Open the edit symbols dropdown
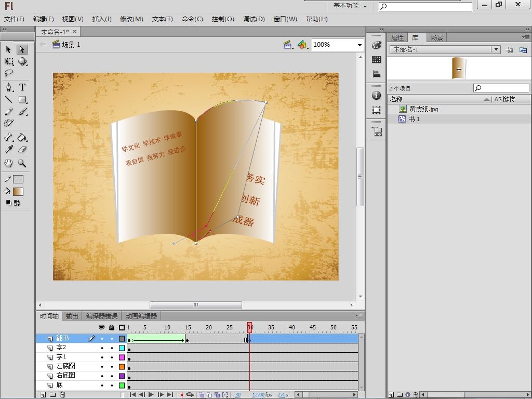 click(303, 45)
